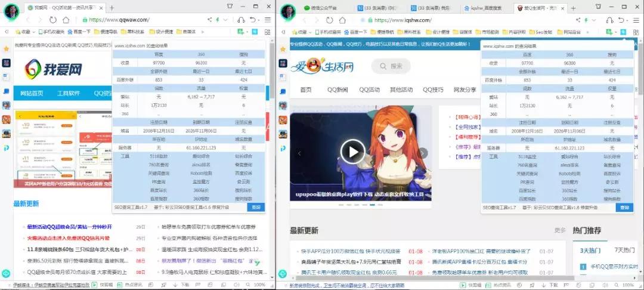Open 网站后台 bookmark folder in right window
The width and height of the screenshot is (644, 290).
click(569, 32)
